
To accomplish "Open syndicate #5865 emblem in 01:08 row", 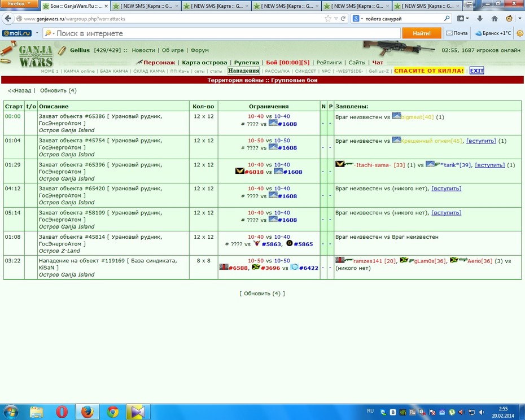I will pos(289,243).
